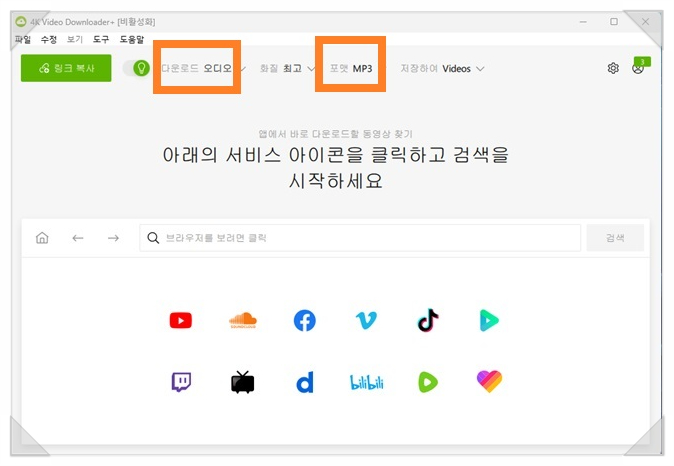Navigate forward with right arrow
The height and width of the screenshot is (466, 674).
[x=113, y=238]
